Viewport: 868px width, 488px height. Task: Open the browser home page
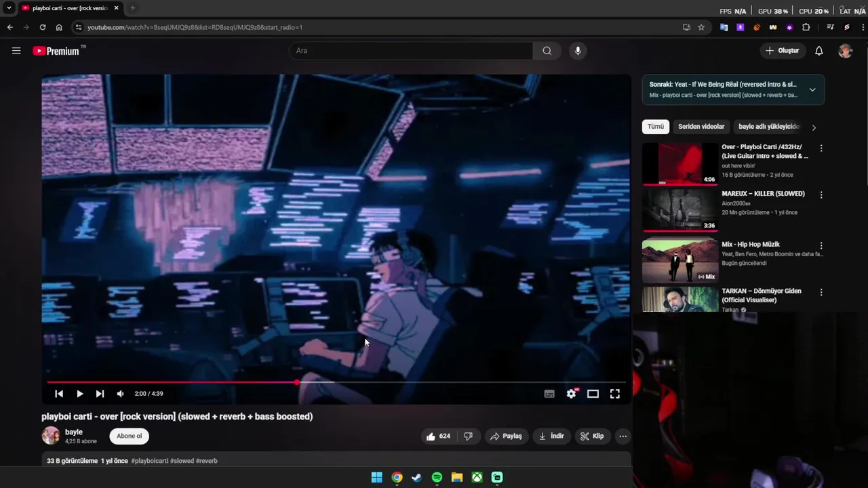[59, 27]
